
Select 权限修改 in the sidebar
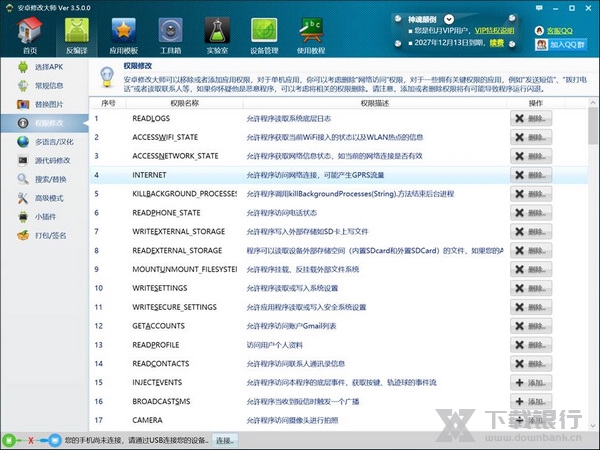44,123
